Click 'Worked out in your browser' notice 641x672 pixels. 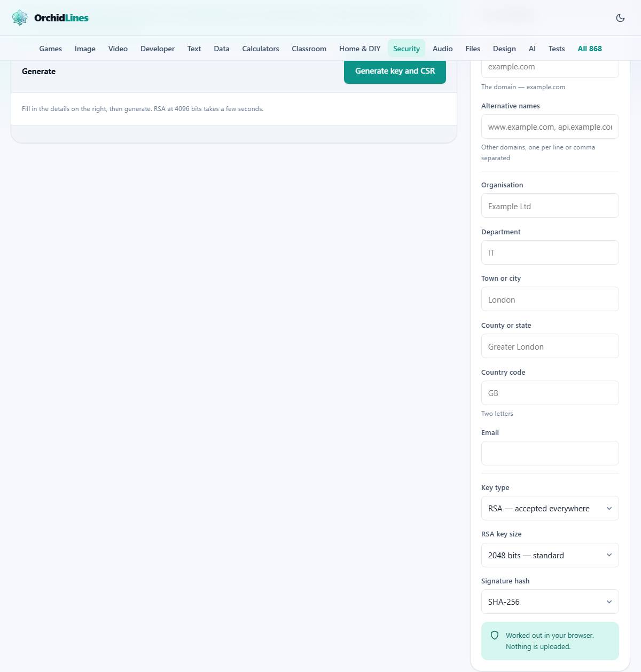[550, 641]
